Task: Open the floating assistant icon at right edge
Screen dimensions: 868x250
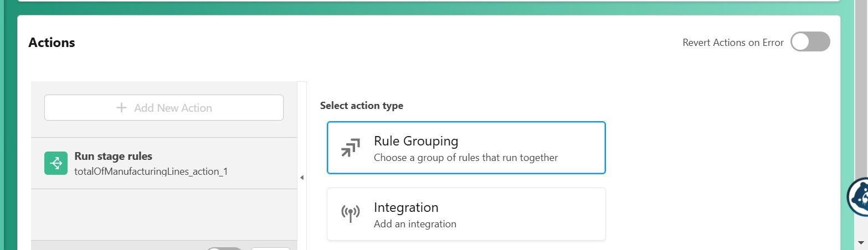Action: 857,197
